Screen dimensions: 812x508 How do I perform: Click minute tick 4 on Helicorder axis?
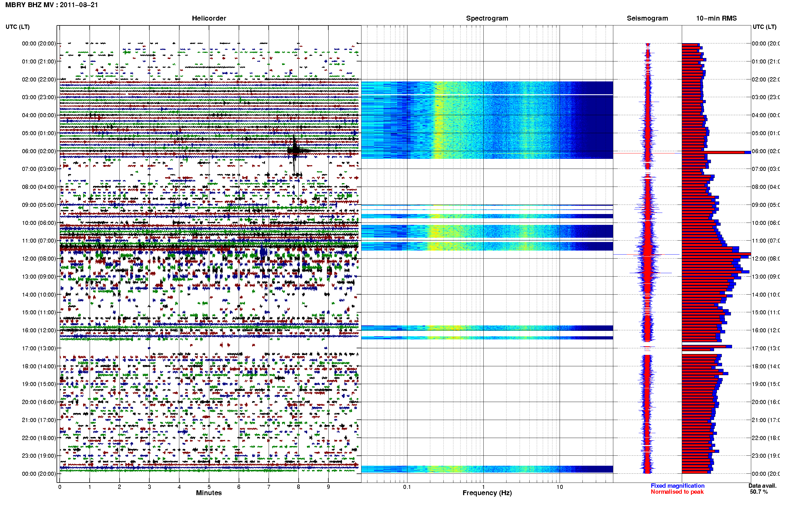(x=179, y=487)
